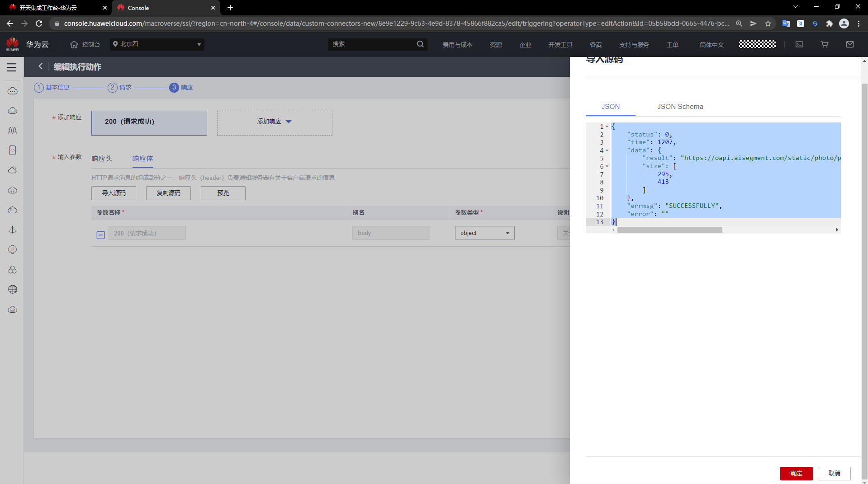Select the 200 (请求成功) response tab
This screenshot has height=484, width=868.
149,123
